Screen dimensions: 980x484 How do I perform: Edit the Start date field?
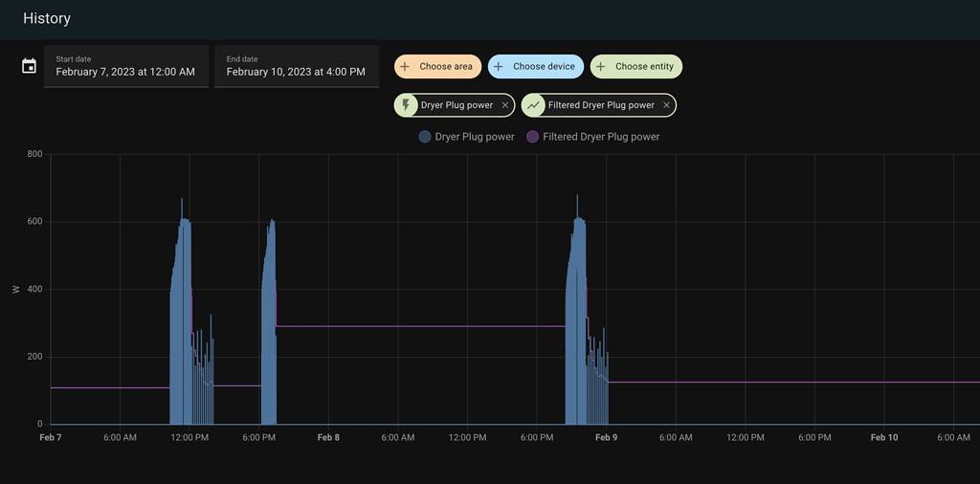(x=125, y=67)
